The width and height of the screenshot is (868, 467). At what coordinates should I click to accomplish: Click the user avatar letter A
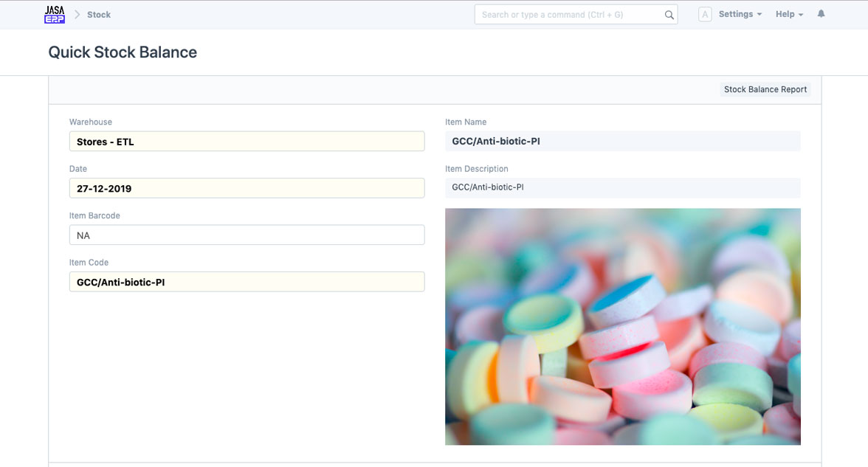(705, 15)
